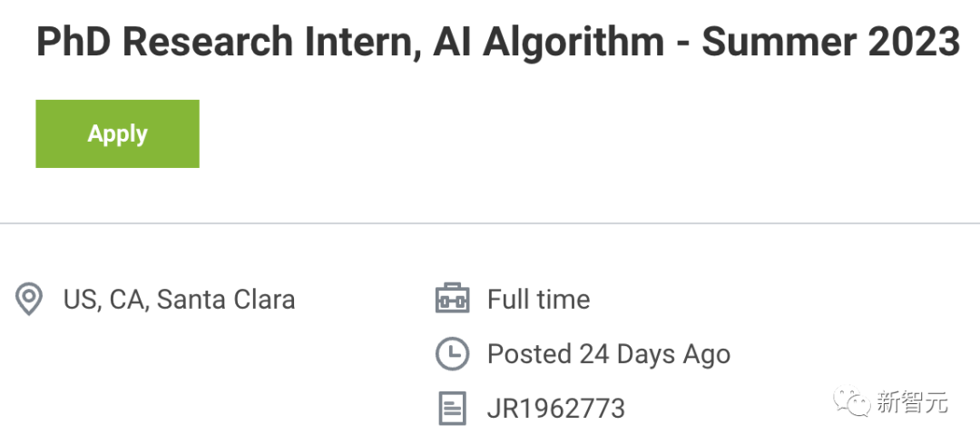980x445 pixels.
Task: Click the word Santa Clara
Action: tap(226, 299)
